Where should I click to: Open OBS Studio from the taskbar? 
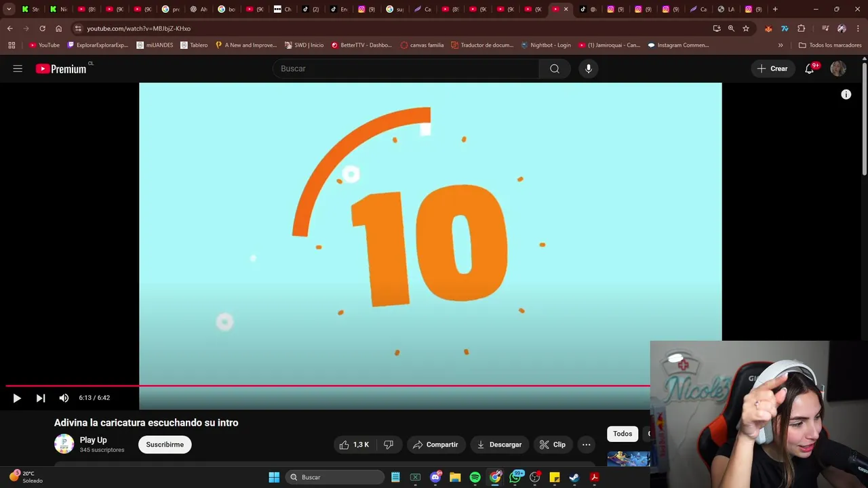click(x=535, y=477)
